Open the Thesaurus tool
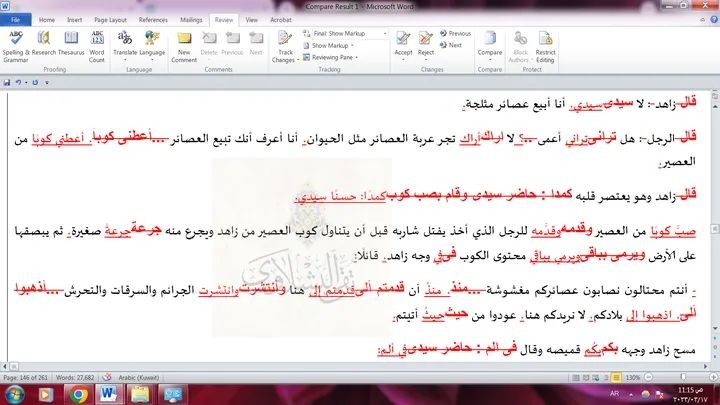 pyautogui.click(x=71, y=44)
